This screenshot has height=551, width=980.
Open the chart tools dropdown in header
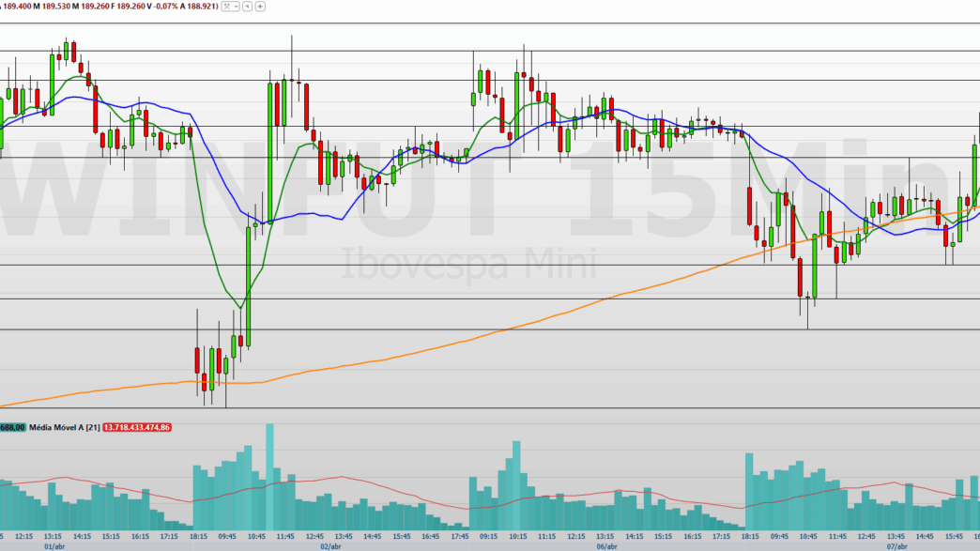point(229,6)
